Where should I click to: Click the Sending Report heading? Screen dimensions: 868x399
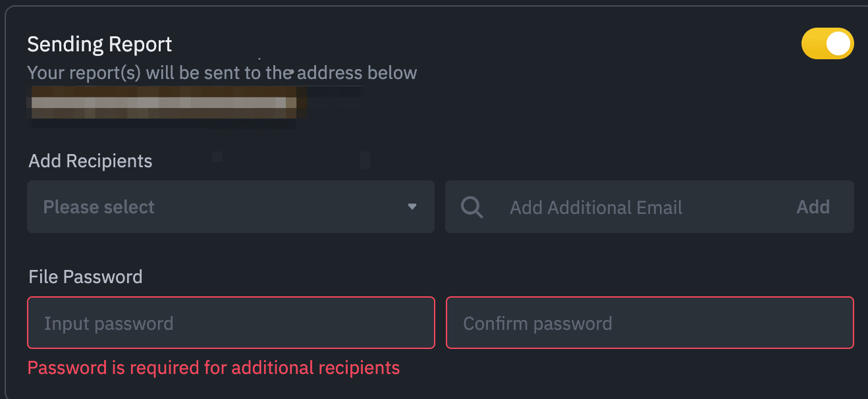coord(99,44)
